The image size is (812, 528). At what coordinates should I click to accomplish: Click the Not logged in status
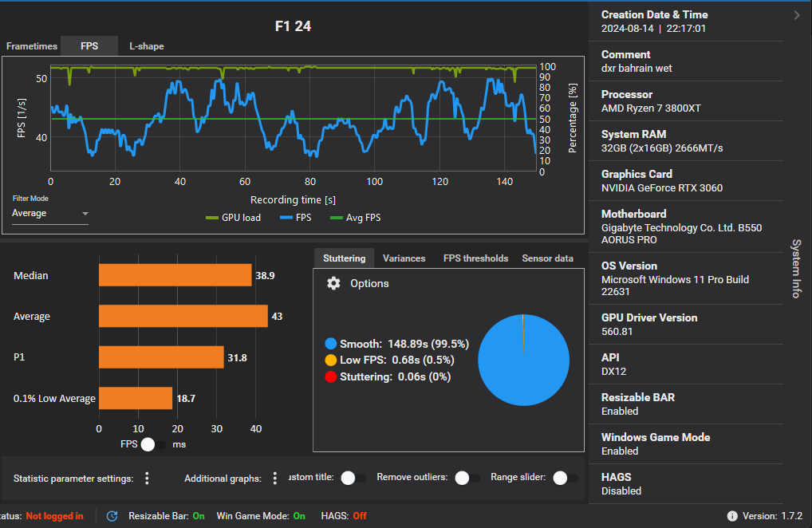click(x=54, y=516)
